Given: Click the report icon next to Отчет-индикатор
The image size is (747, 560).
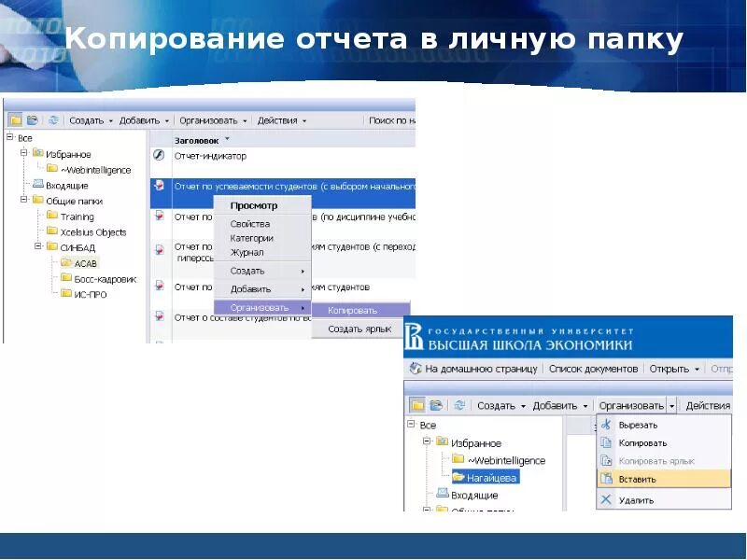Looking at the screenshot, I should (161, 155).
